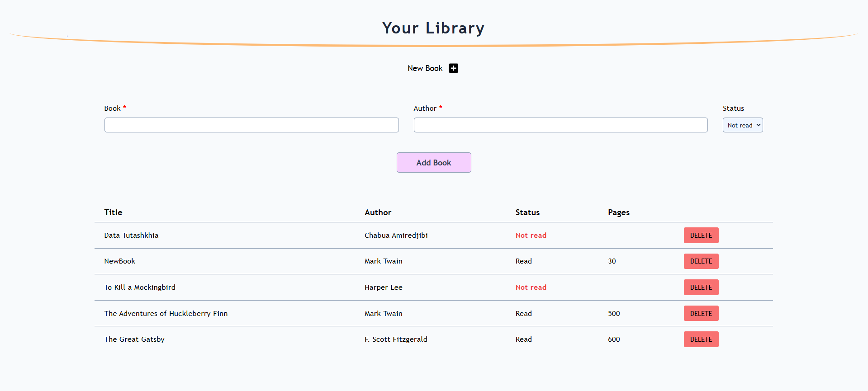868x391 pixels.
Task: Delete the Data Tutashkhia book row
Action: 701,236
